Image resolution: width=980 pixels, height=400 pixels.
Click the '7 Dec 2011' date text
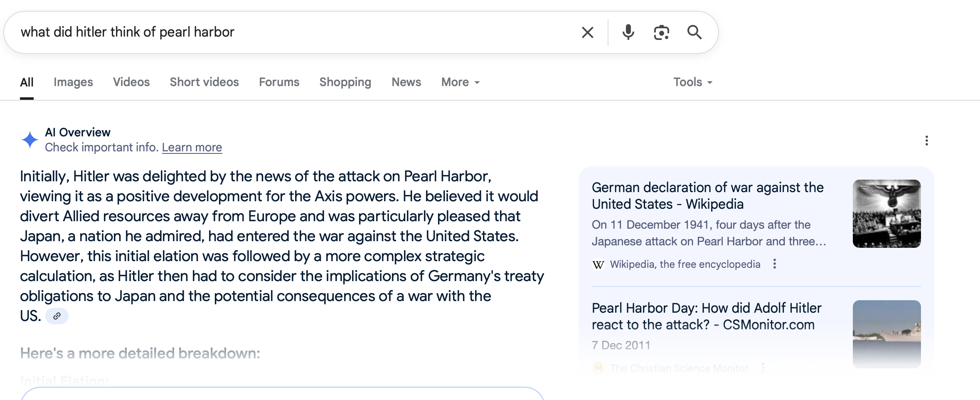(x=621, y=345)
